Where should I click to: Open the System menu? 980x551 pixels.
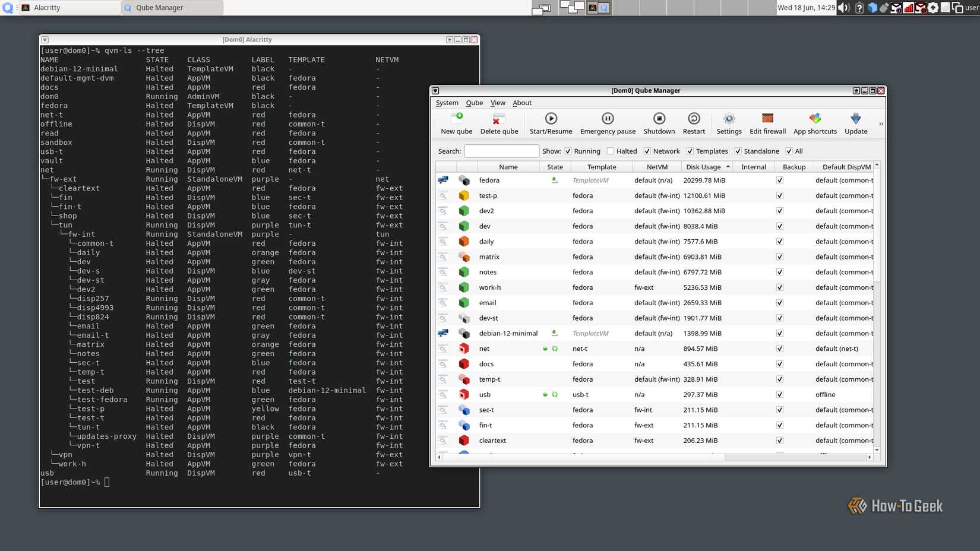(x=447, y=103)
